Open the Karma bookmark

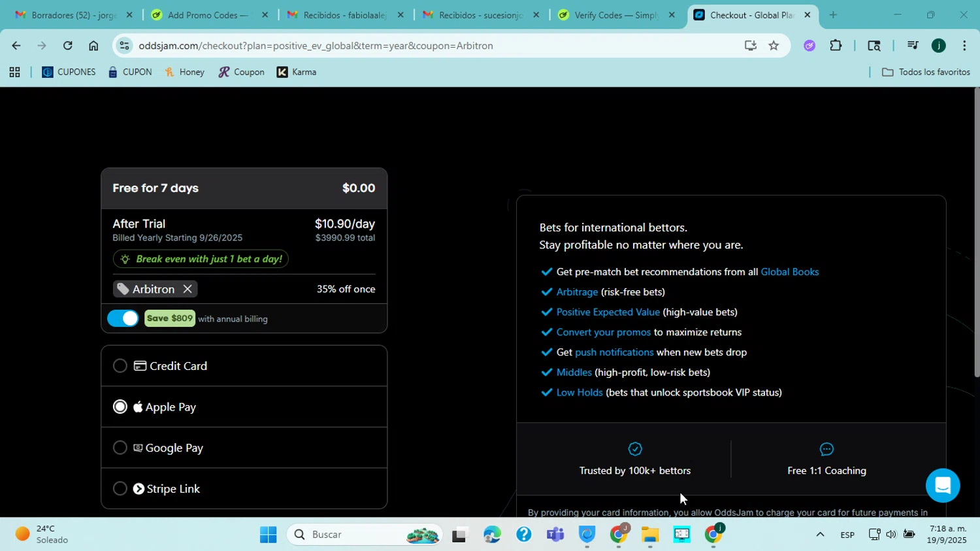(297, 73)
